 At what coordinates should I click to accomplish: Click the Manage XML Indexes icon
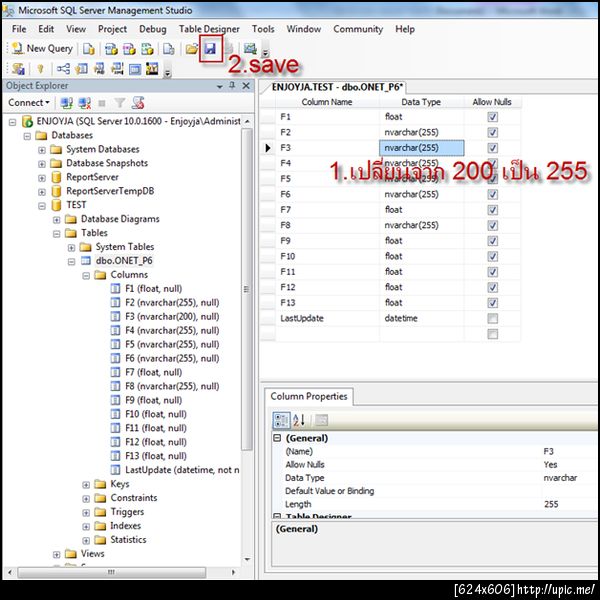(117, 69)
